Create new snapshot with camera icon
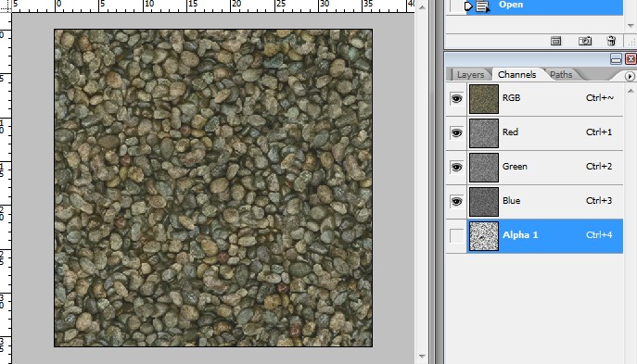 click(x=585, y=41)
